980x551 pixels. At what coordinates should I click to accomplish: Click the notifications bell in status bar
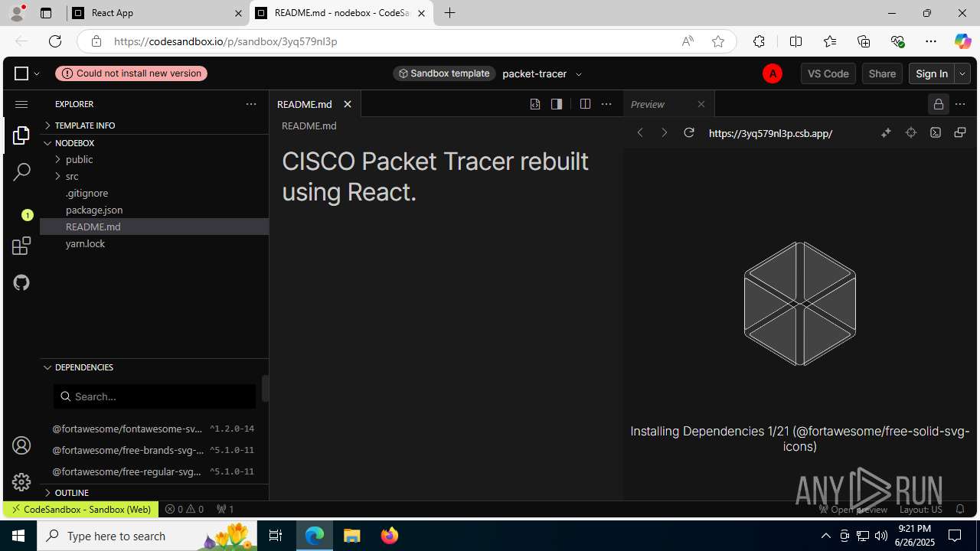960,509
